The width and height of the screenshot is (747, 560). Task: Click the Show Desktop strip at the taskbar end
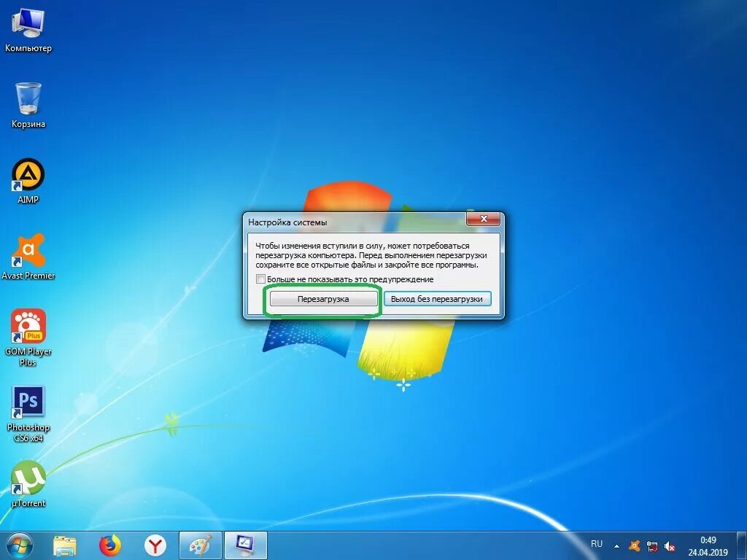tap(742, 545)
